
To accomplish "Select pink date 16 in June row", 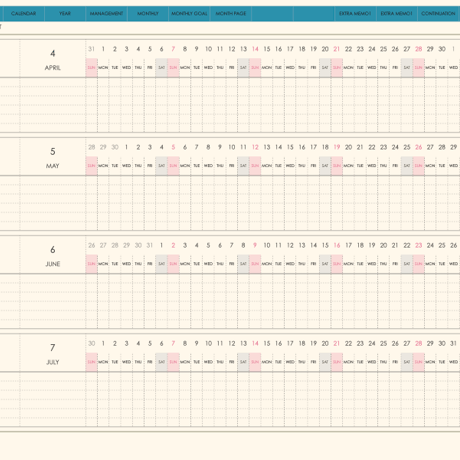I will point(337,245).
